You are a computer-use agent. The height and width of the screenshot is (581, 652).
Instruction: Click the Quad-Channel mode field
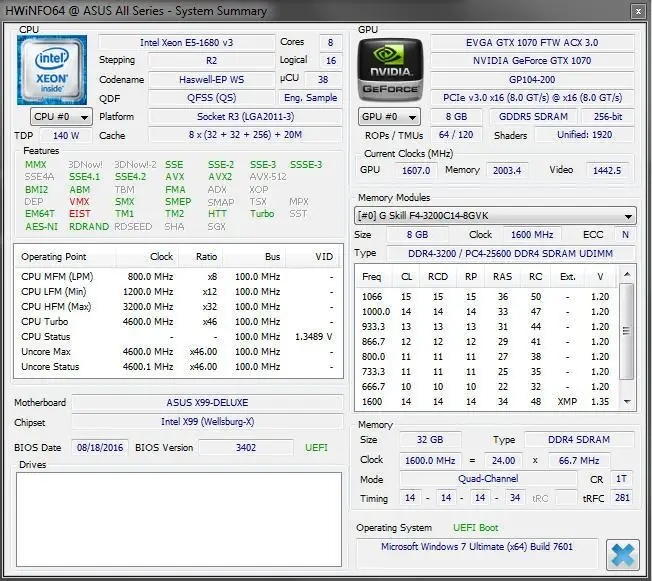click(488, 479)
